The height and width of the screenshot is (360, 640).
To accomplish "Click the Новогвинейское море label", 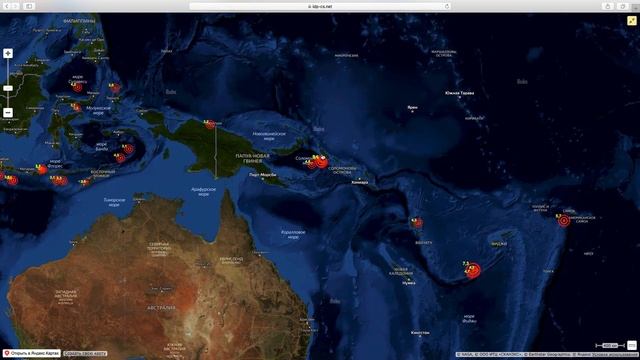I will coord(269,136).
